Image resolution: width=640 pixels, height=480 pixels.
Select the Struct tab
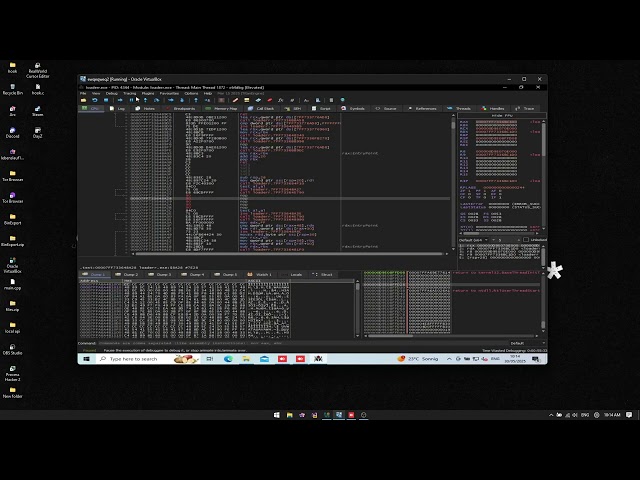(323, 275)
